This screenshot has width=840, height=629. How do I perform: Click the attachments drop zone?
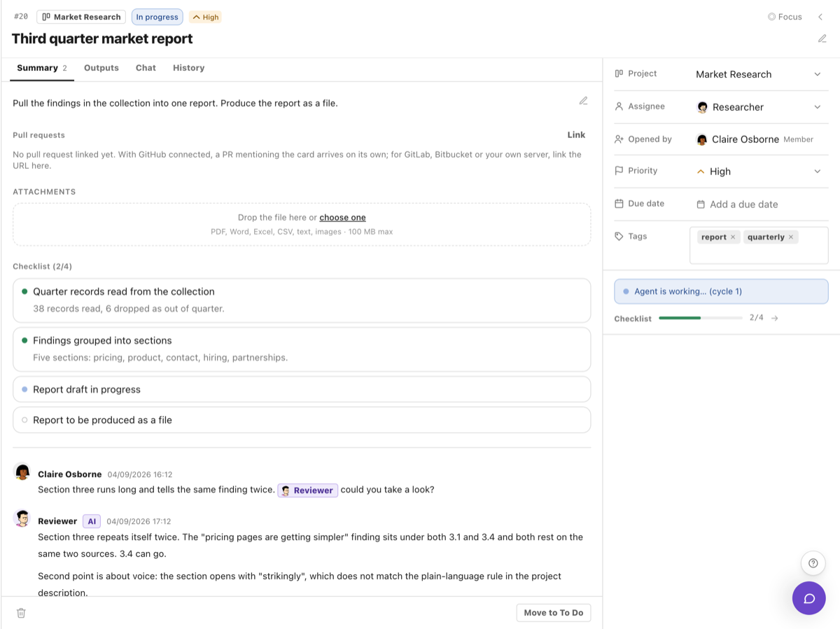point(302,224)
